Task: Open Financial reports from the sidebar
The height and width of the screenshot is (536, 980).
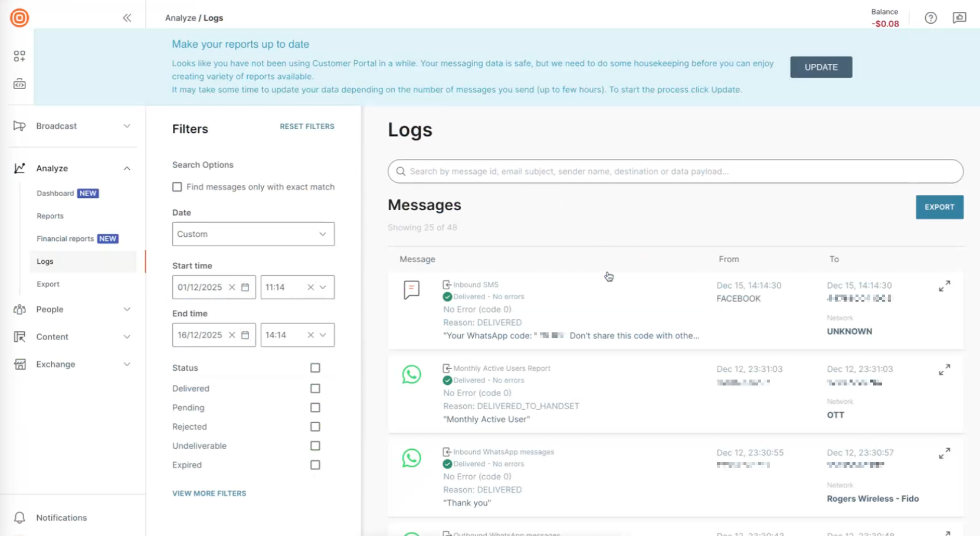Action: click(65, 238)
